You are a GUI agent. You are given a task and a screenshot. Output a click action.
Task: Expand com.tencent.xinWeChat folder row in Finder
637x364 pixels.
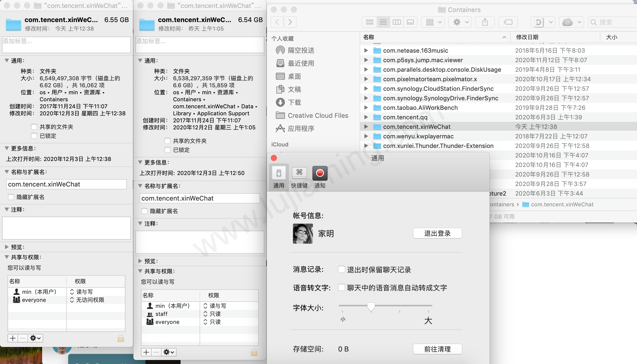coord(366,127)
